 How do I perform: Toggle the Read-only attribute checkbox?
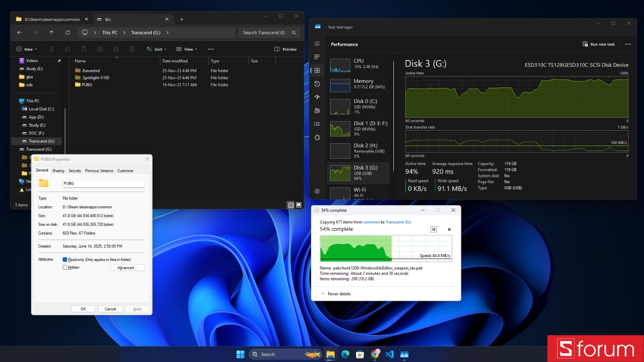(65, 259)
